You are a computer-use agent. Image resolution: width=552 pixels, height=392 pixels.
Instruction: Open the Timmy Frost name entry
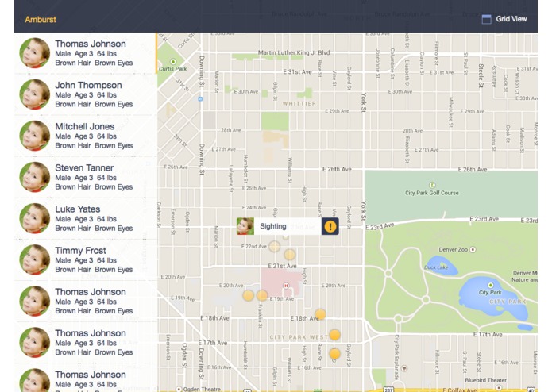click(x=80, y=250)
